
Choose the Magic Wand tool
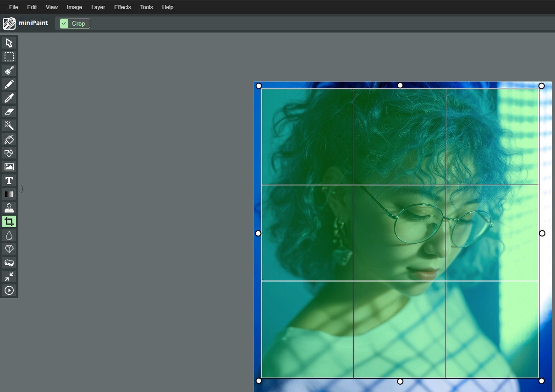[9, 125]
